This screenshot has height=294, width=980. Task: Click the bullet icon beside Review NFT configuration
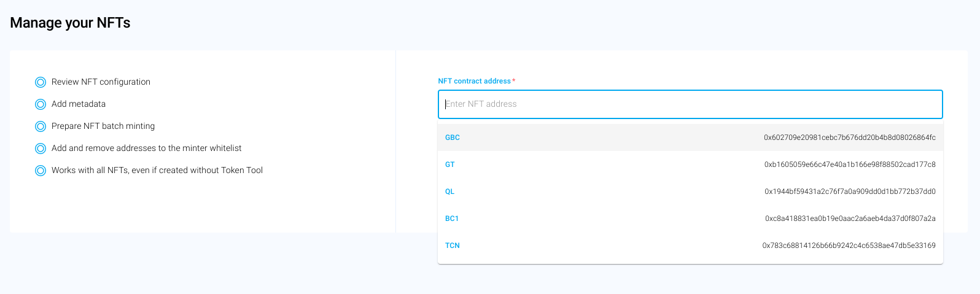pyautogui.click(x=41, y=82)
